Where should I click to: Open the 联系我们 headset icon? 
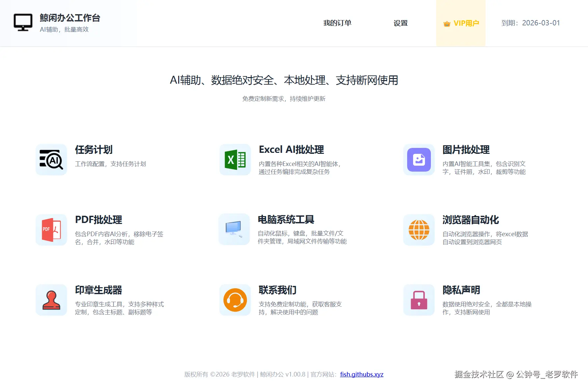click(x=235, y=300)
